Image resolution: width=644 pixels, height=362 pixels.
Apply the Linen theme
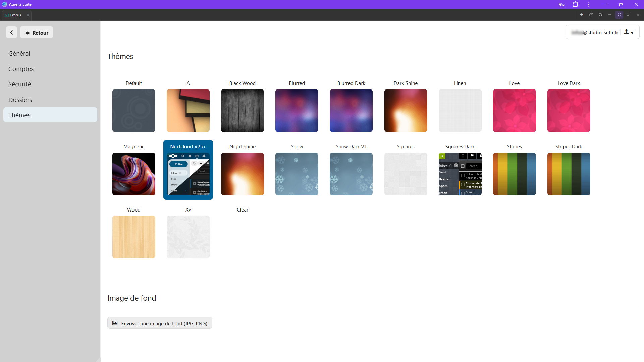click(x=460, y=111)
